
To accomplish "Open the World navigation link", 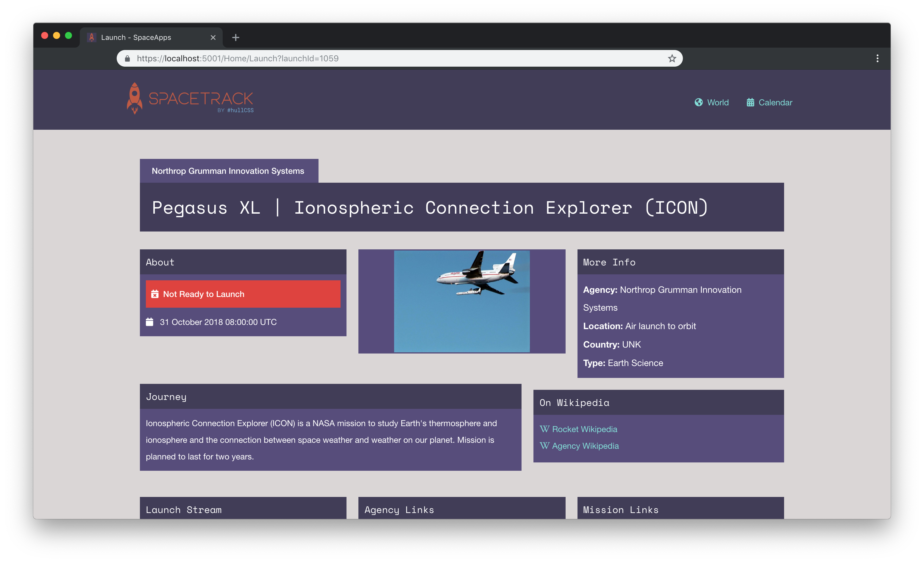I will pos(717,102).
